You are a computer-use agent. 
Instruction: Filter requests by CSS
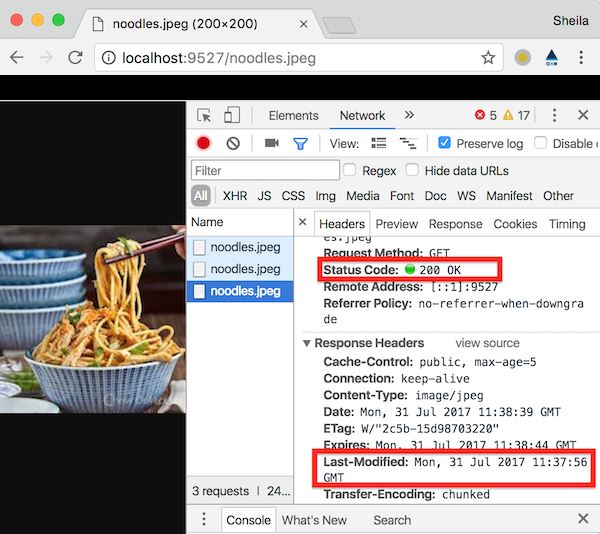pyautogui.click(x=293, y=196)
